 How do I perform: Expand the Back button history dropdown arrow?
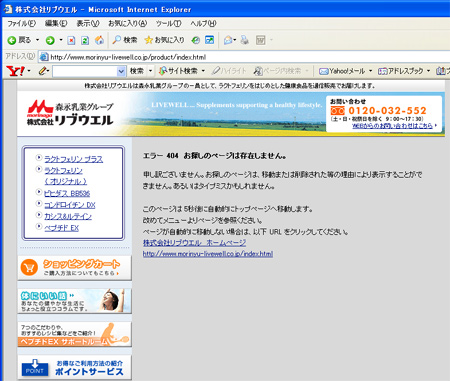[x=37, y=40]
